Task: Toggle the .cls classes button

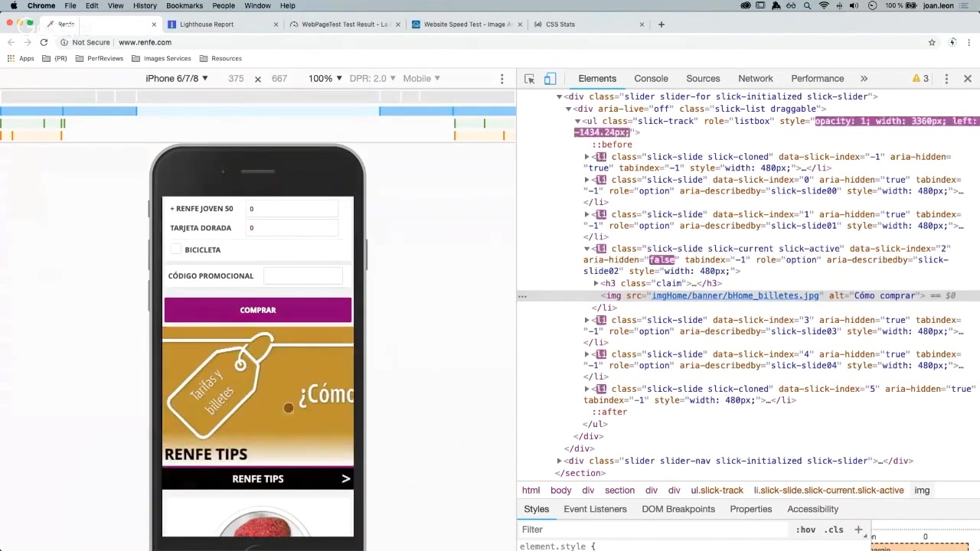Action: (834, 530)
